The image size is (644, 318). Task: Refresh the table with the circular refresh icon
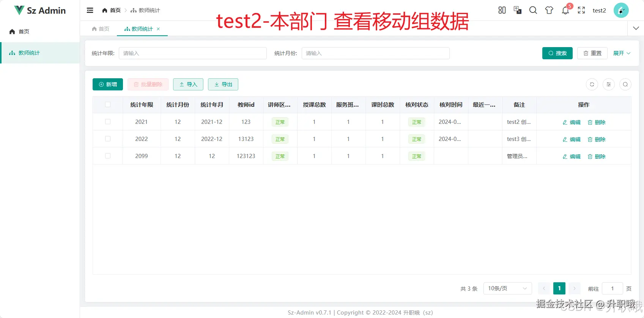pyautogui.click(x=592, y=84)
